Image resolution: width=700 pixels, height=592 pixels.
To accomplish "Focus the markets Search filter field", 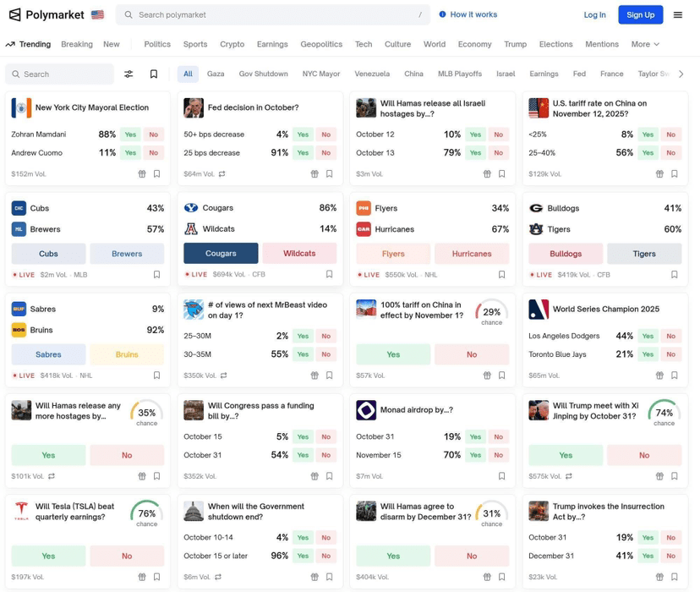I will click(x=59, y=74).
